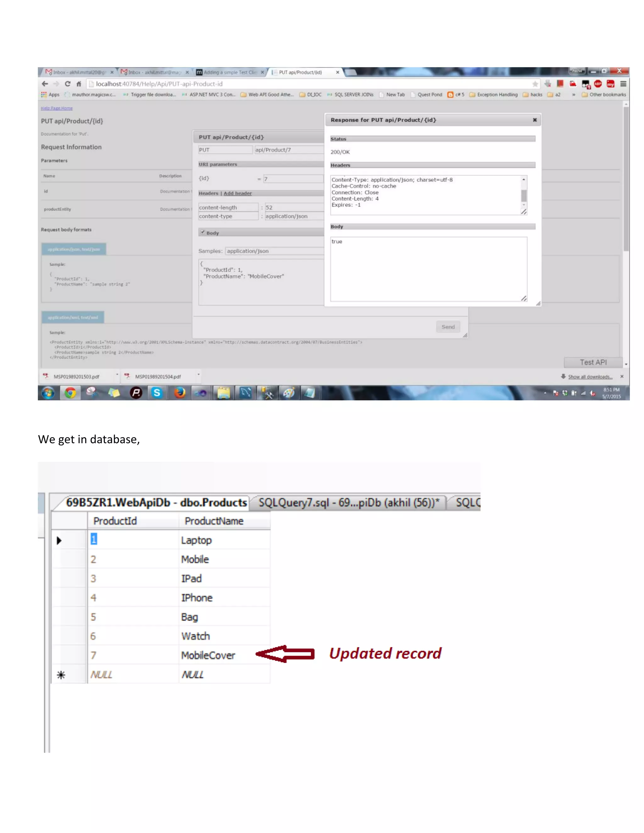Click the ProductName column header
Viewport: 644px width, 833px height.
pos(224,521)
